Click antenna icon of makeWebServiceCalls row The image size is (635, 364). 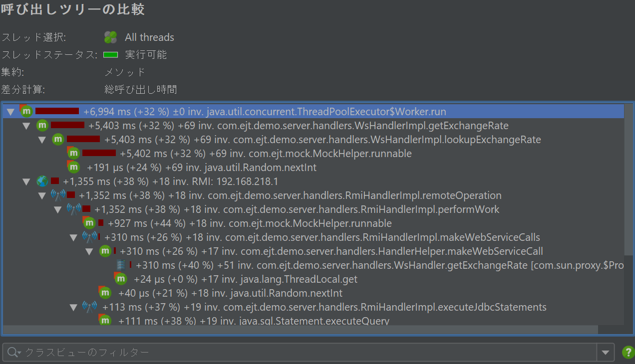point(89,237)
